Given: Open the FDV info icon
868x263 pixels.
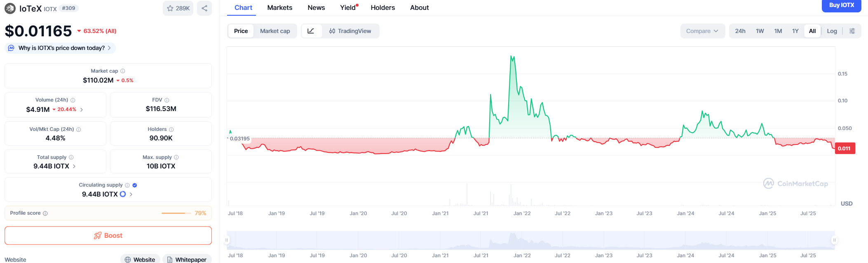Looking at the screenshot, I should pyautogui.click(x=167, y=100).
